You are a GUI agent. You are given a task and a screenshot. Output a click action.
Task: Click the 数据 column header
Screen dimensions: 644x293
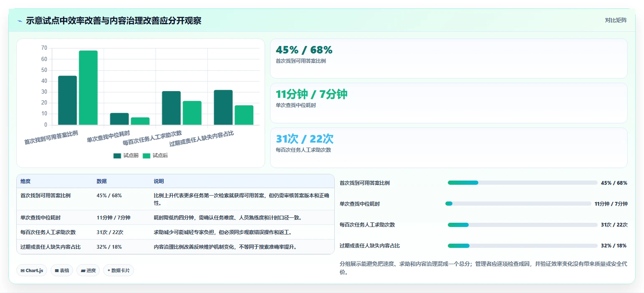[x=102, y=181]
